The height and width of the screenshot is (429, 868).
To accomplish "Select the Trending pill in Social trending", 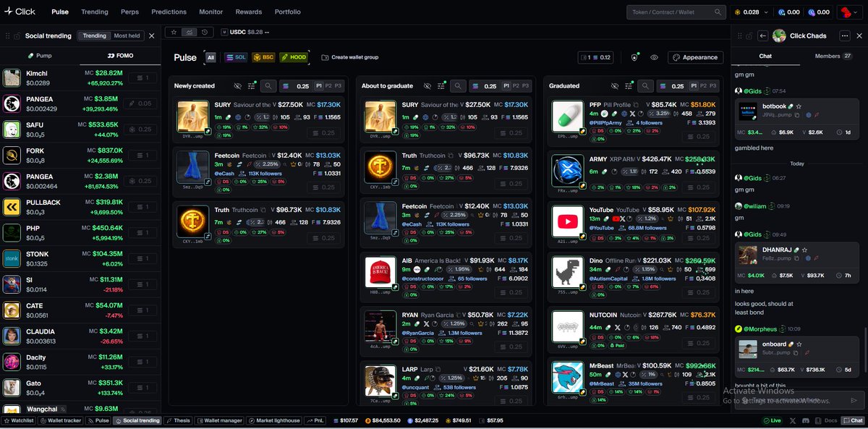I will point(94,35).
